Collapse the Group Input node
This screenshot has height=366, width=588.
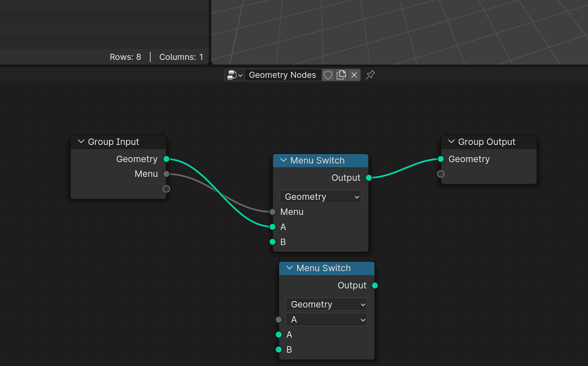(x=81, y=142)
